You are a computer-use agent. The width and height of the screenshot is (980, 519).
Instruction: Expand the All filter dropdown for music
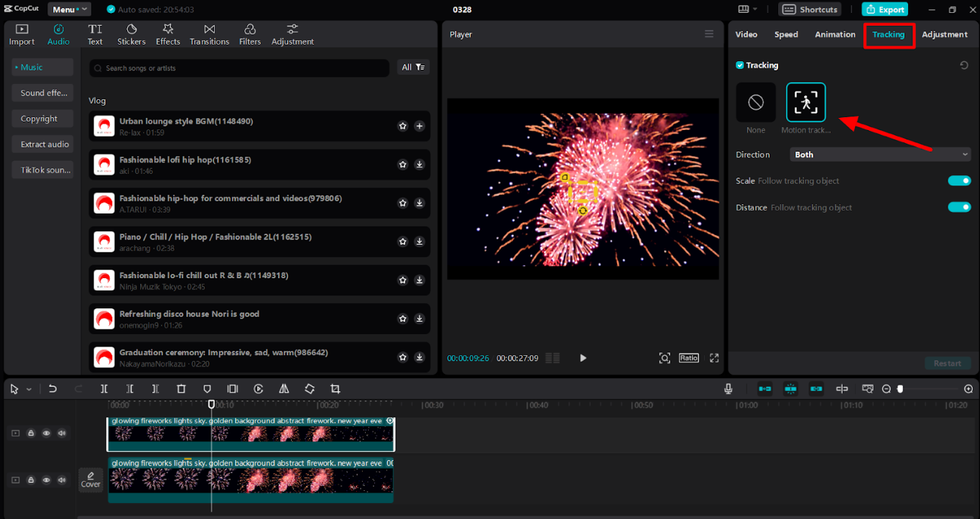tap(413, 68)
